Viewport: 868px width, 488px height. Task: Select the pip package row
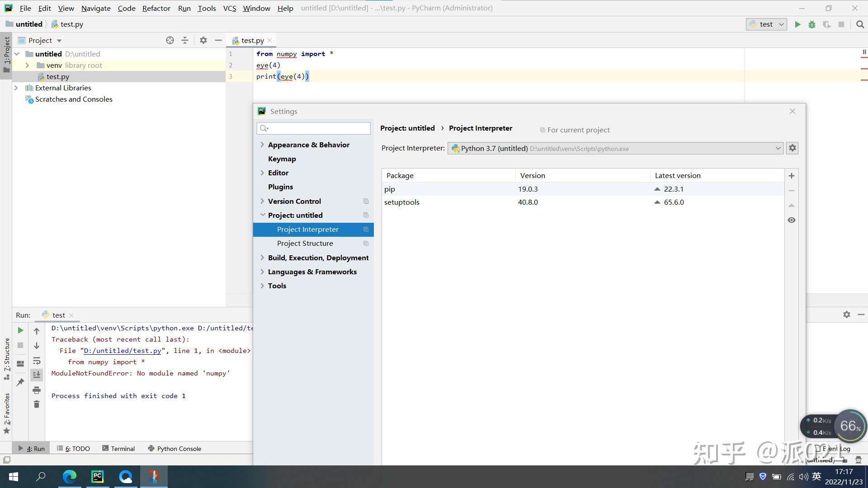coord(583,189)
